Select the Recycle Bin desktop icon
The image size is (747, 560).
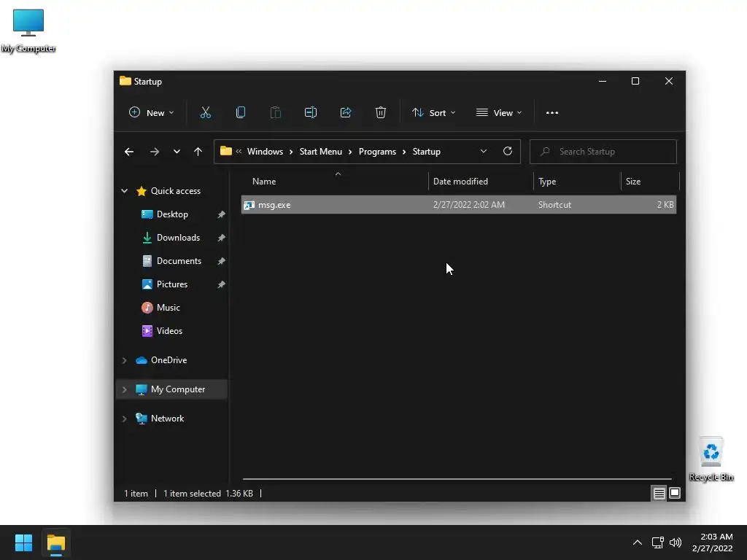(x=711, y=459)
